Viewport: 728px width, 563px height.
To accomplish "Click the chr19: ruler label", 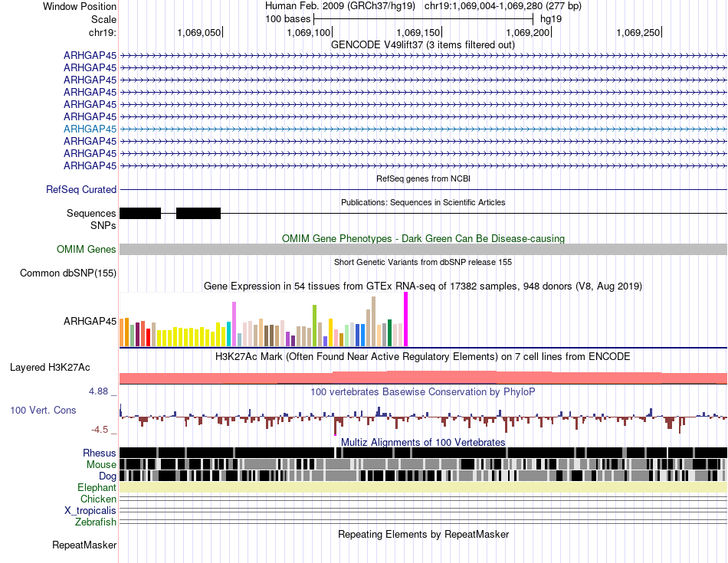I will tap(102, 32).
